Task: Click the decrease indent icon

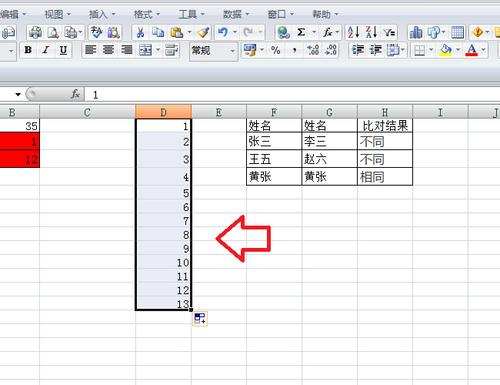Action: [358, 50]
